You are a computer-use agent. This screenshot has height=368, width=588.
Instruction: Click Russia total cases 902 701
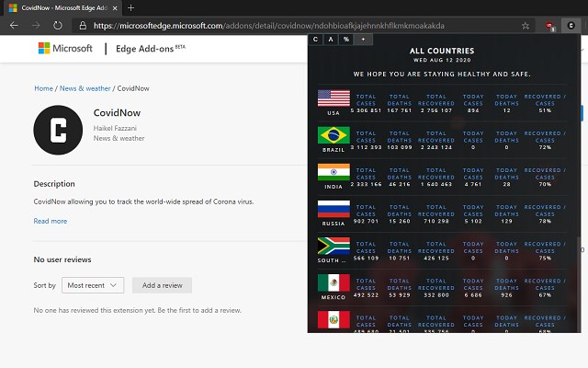click(x=366, y=221)
